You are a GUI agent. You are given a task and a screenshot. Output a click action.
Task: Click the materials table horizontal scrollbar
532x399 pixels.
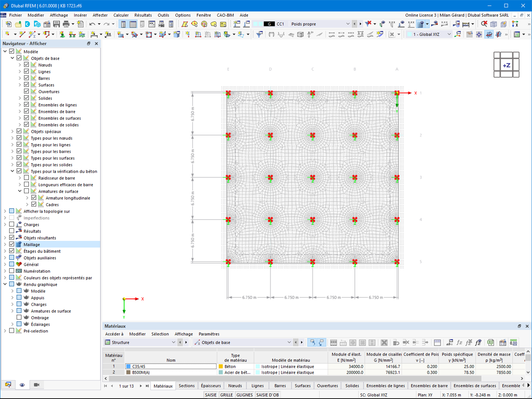(295, 378)
